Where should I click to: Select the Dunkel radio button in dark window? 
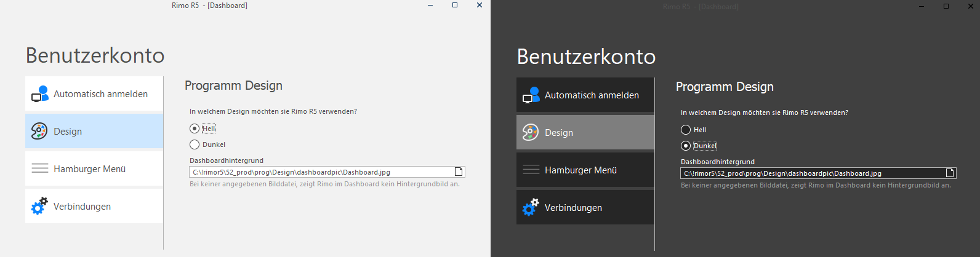click(686, 146)
